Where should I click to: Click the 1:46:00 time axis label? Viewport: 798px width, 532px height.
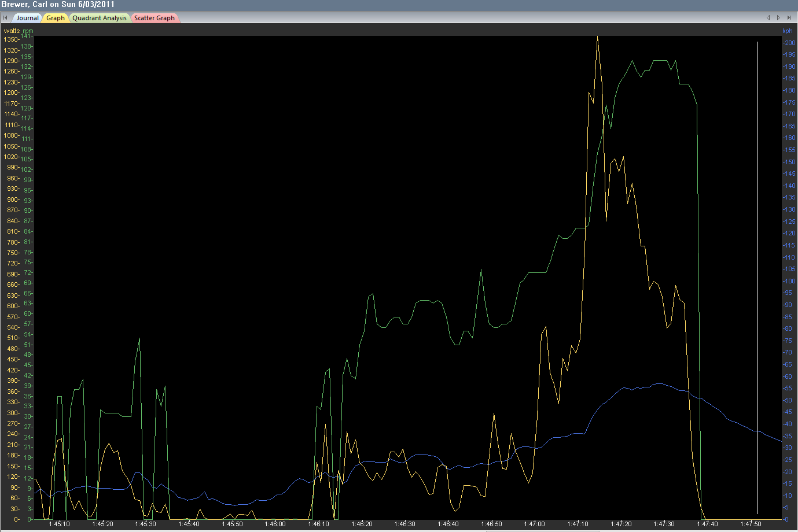pos(275,524)
